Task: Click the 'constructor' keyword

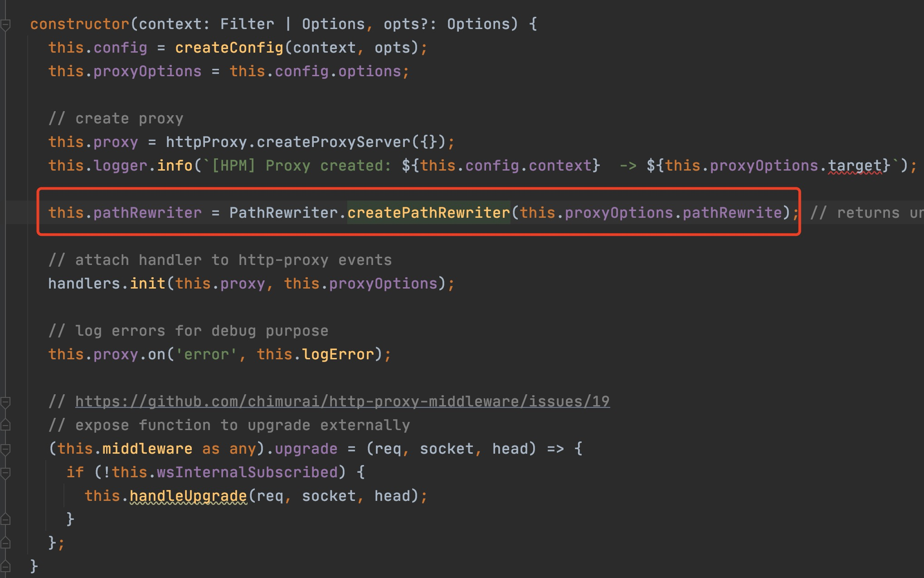Action: [80, 24]
